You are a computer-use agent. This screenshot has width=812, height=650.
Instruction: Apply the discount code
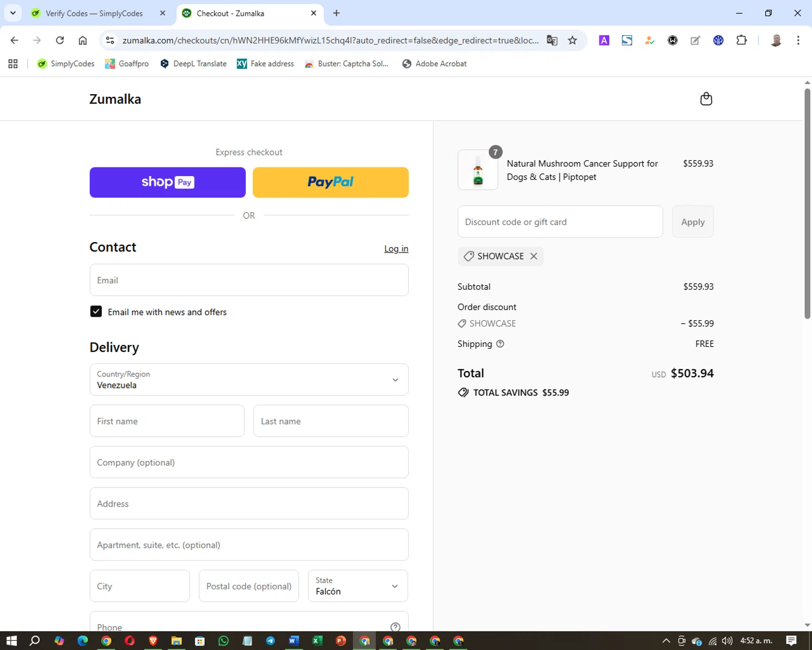[x=693, y=222]
